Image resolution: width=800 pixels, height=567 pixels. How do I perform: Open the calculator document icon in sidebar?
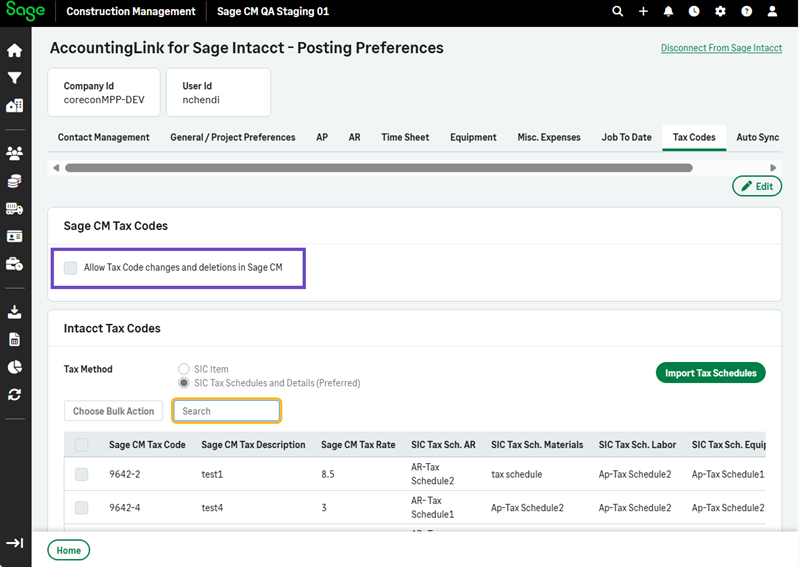tap(14, 339)
